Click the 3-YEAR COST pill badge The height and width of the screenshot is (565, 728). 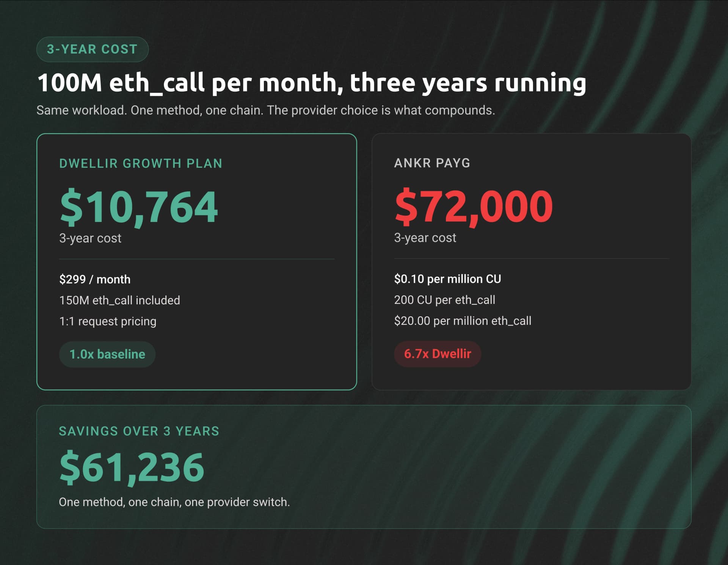(x=92, y=49)
